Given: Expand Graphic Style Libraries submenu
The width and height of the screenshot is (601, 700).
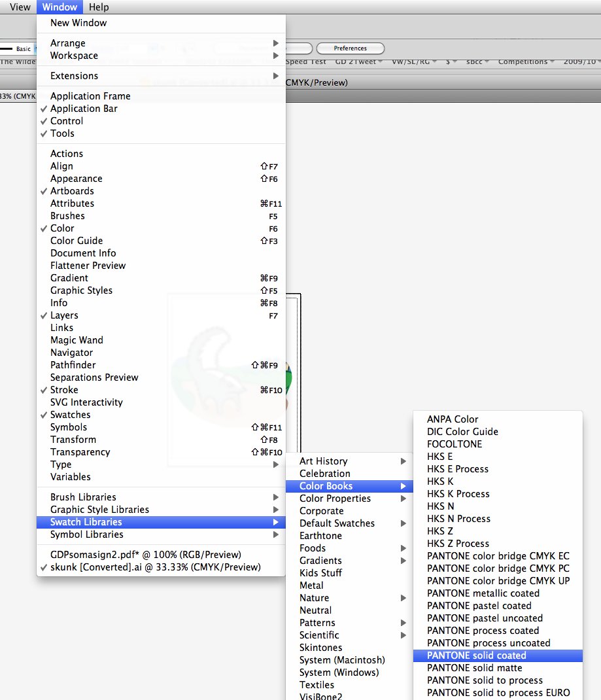Looking at the screenshot, I should pos(161,510).
